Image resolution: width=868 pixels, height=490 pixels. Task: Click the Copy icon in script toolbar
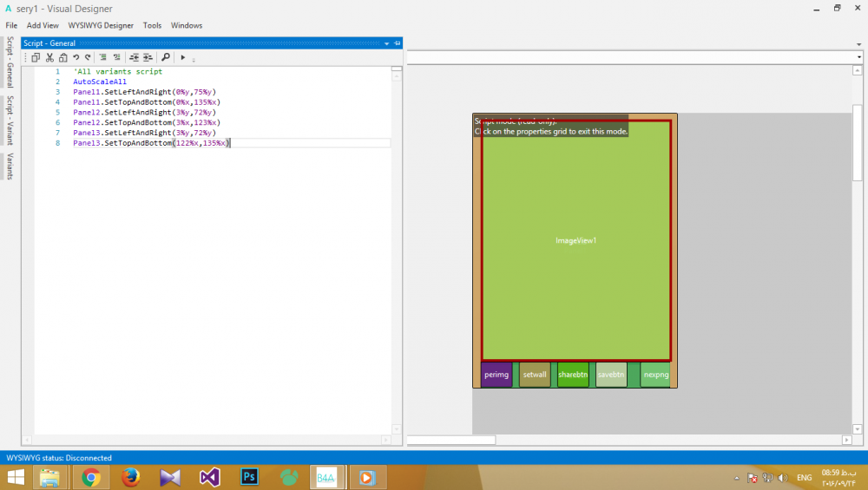pos(36,57)
